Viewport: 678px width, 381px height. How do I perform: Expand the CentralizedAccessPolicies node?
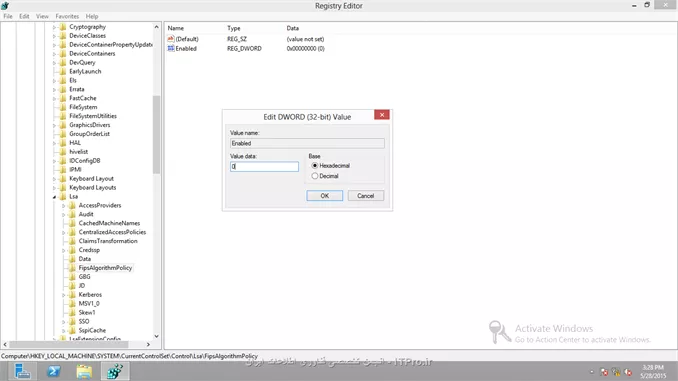64,233
